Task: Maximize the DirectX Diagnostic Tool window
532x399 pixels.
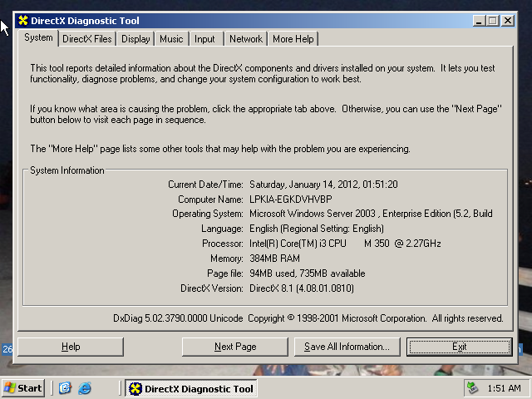Action: (493, 21)
